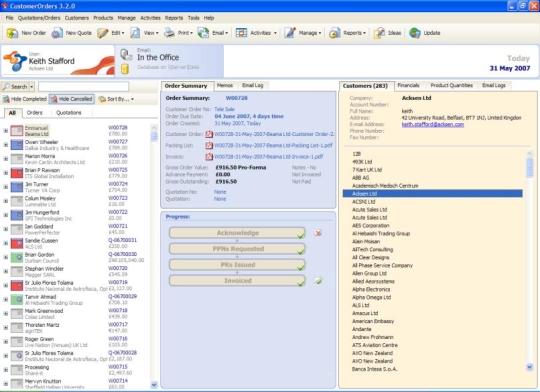Click the New Quote toolbar icon

pyautogui.click(x=57, y=33)
